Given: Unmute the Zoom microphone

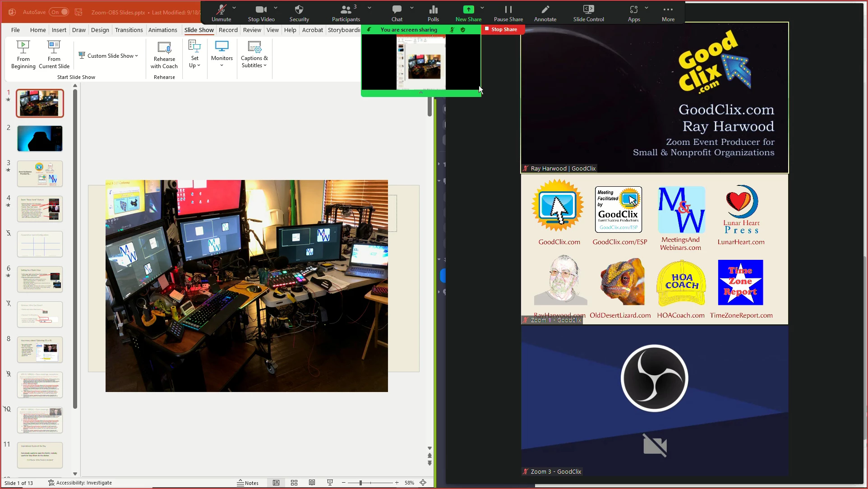Looking at the screenshot, I should click(x=221, y=10).
